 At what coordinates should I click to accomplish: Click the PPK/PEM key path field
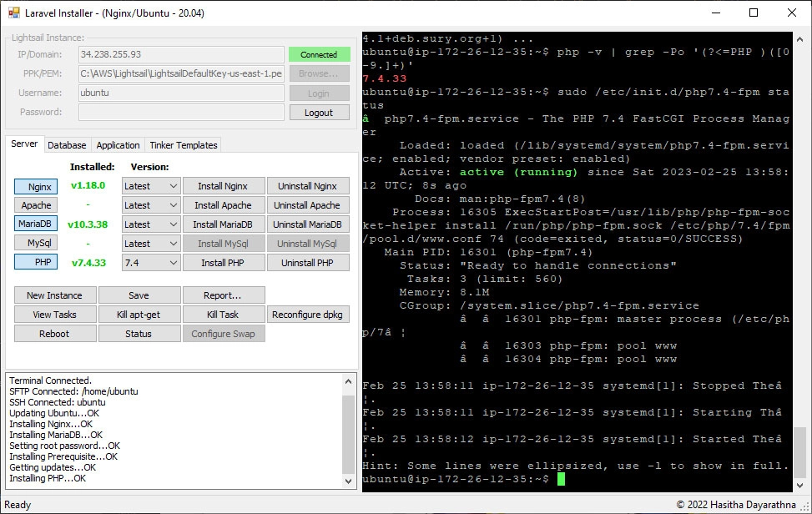click(x=181, y=73)
